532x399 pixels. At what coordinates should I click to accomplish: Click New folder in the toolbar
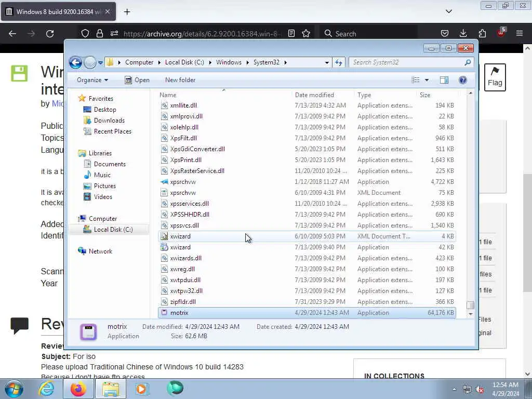click(180, 80)
